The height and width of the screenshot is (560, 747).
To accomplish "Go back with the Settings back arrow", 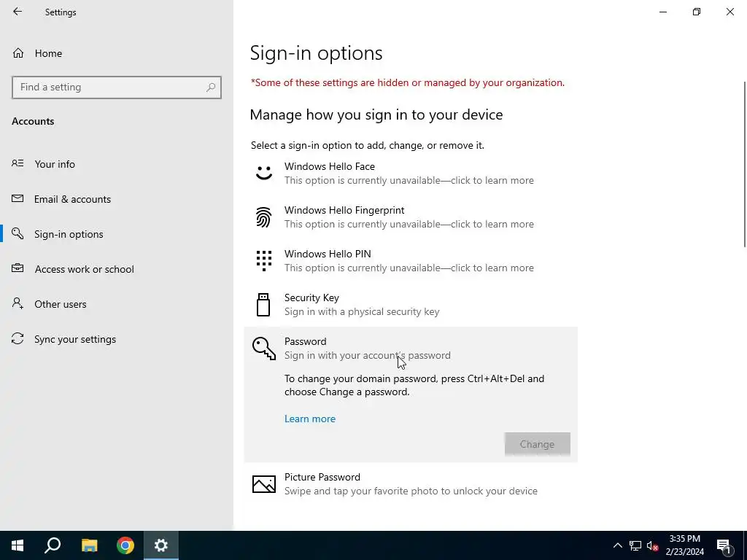I will (18, 12).
